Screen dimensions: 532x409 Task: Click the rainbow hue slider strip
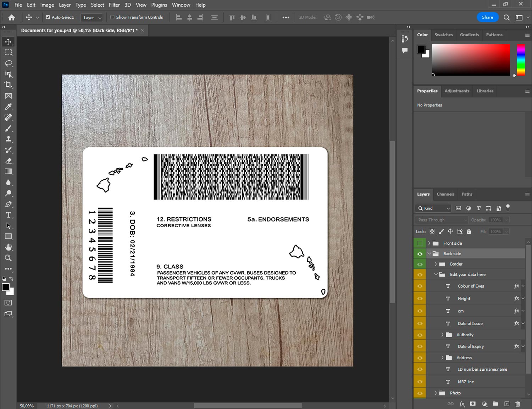[x=521, y=60]
